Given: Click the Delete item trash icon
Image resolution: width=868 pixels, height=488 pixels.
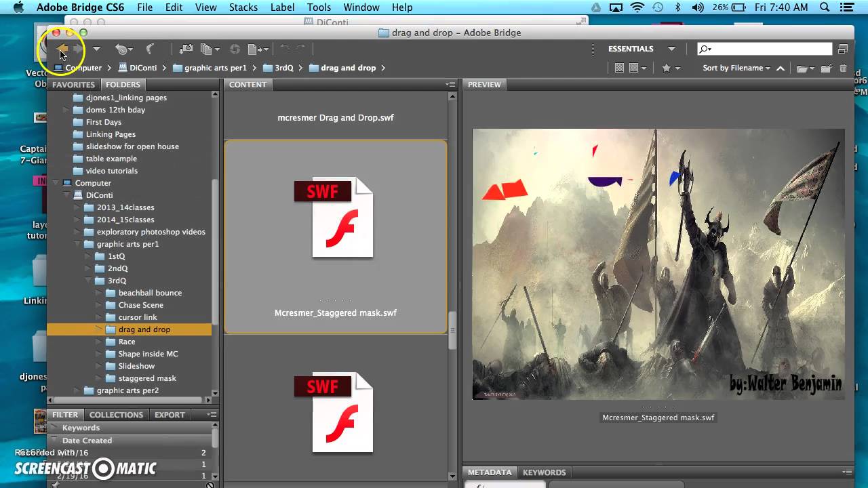Looking at the screenshot, I should [844, 68].
